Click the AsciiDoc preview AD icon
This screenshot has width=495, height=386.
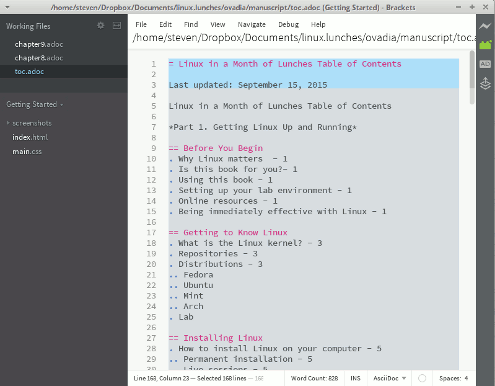click(485, 64)
